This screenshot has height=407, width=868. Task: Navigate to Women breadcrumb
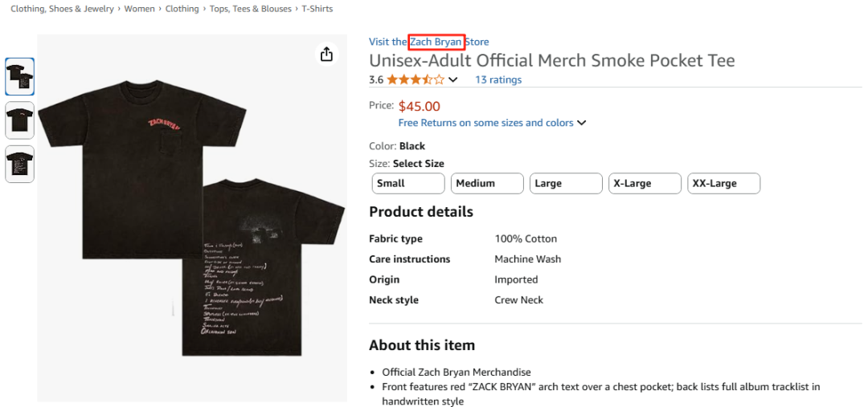pyautogui.click(x=139, y=9)
